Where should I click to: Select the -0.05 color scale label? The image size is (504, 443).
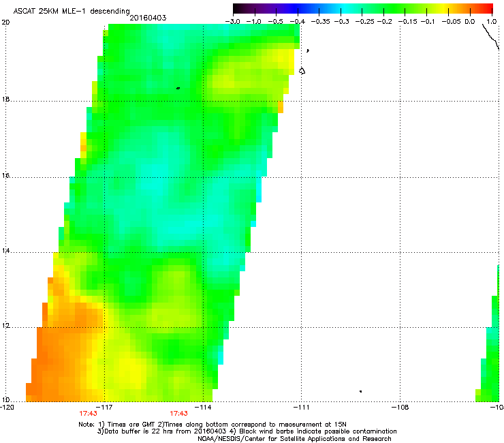(451, 22)
